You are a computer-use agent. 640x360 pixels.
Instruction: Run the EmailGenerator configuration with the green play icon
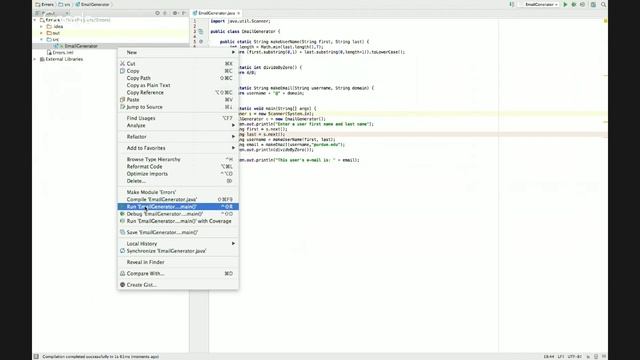(565, 4)
